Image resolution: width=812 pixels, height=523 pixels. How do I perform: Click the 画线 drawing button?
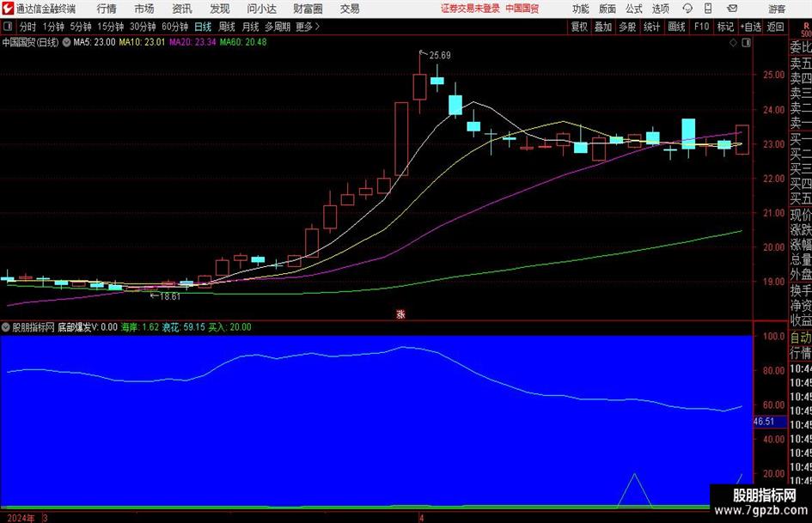pos(676,27)
